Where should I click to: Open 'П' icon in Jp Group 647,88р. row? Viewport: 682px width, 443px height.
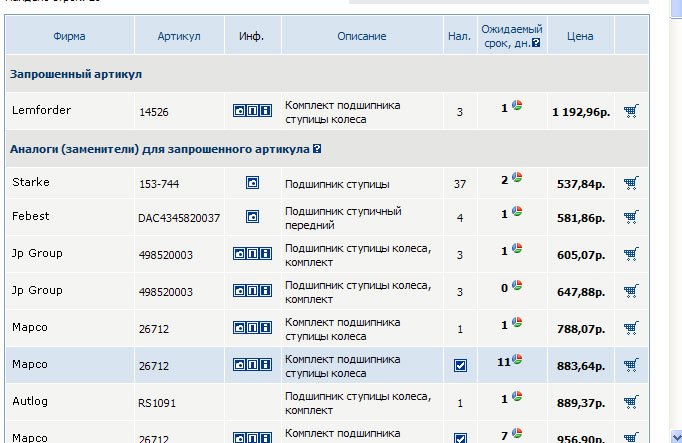pyautogui.click(x=252, y=290)
